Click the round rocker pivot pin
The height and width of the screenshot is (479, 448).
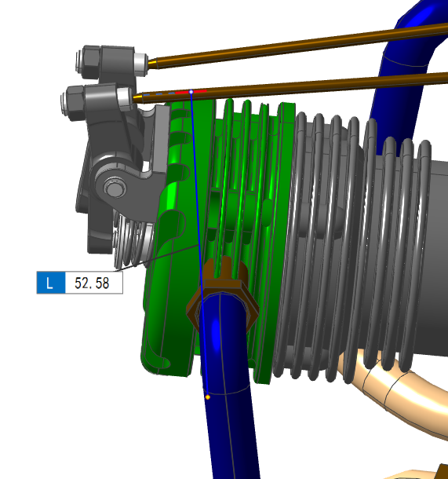tap(115, 187)
